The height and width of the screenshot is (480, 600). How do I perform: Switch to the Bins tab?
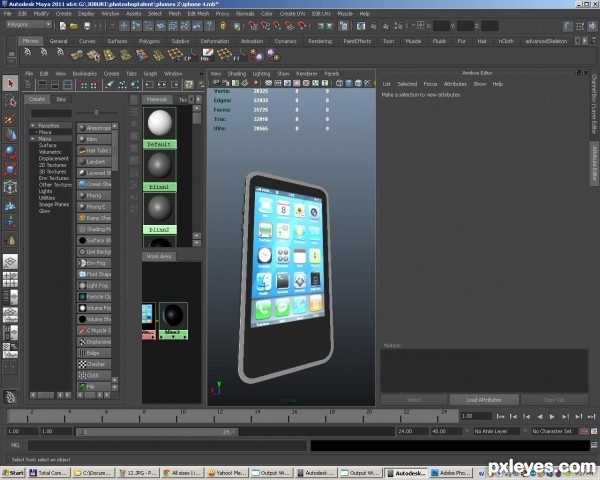coord(61,99)
